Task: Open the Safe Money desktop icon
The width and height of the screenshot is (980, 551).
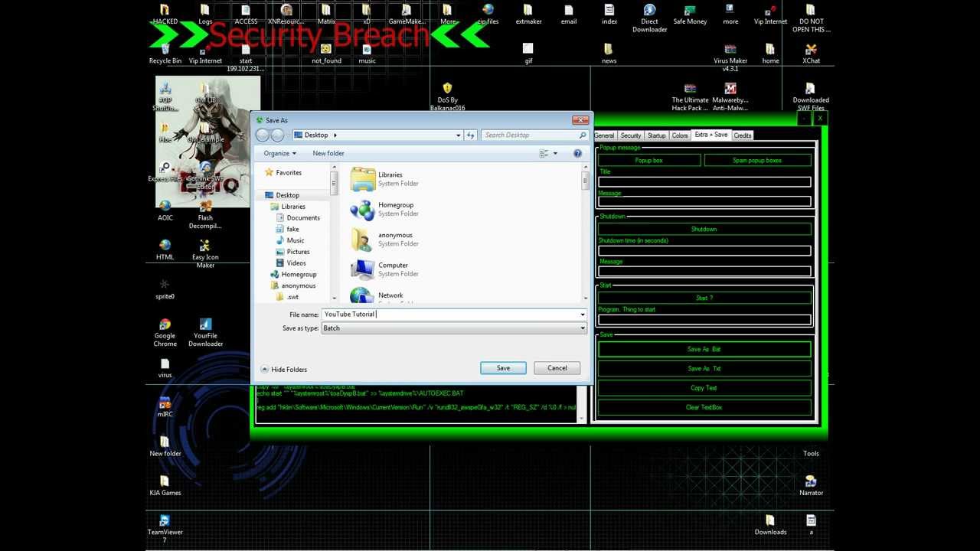Action: click(690, 14)
